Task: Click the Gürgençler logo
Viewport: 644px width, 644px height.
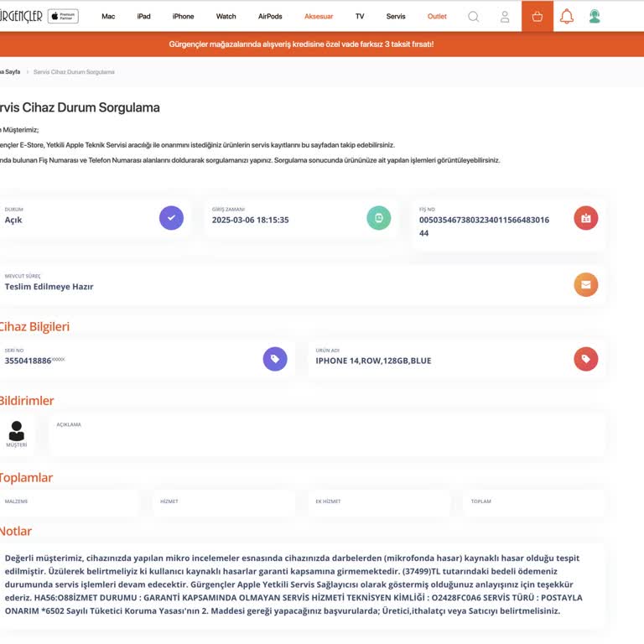Action: pos(21,17)
